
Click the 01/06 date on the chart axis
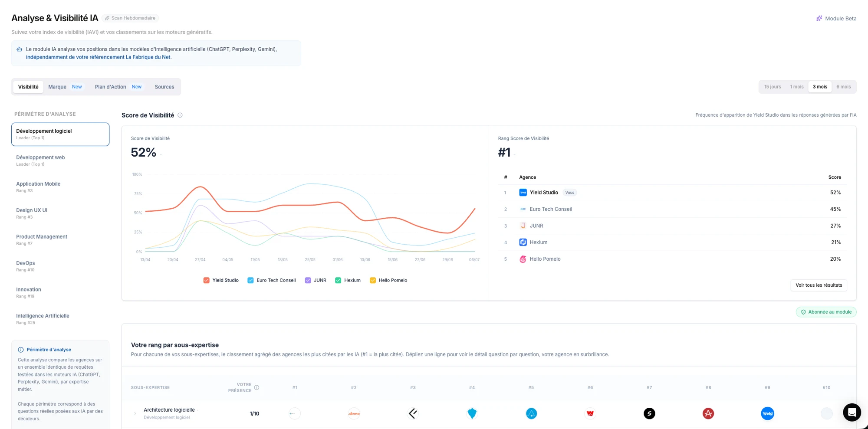(x=338, y=260)
